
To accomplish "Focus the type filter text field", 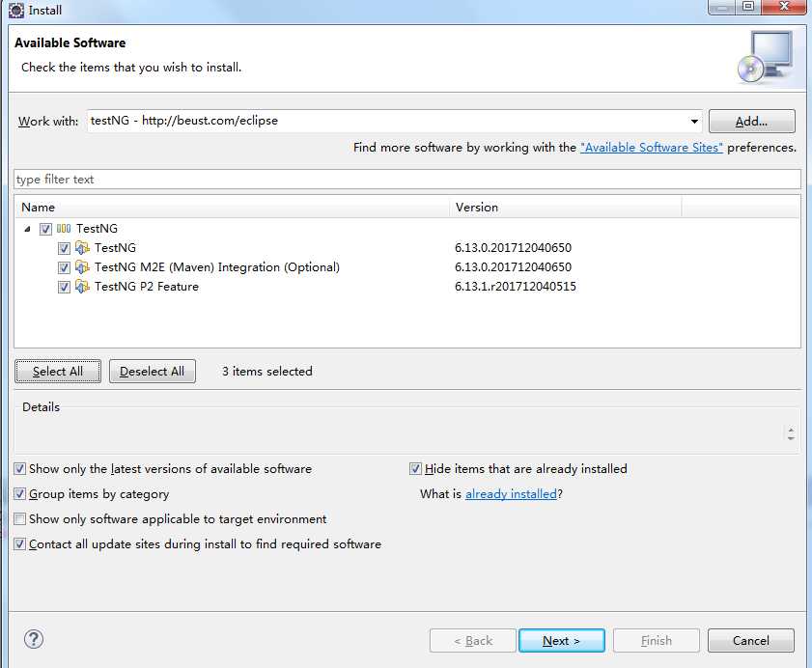I will pyautogui.click(x=407, y=180).
